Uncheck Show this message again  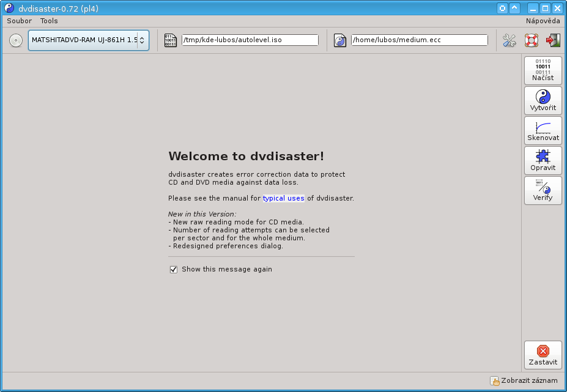(174, 270)
